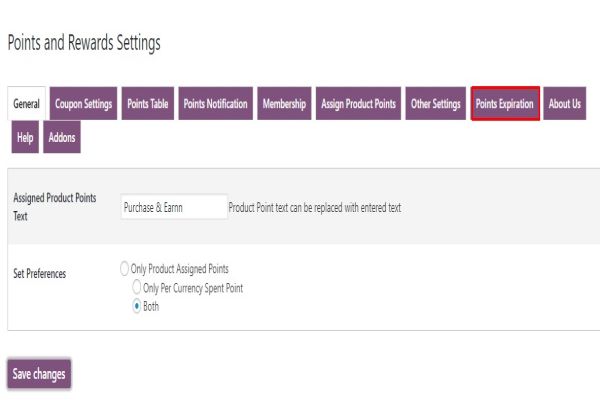Screen dimensions: 600x400
Task: Open the Assign Product Points tab
Action: point(358,104)
